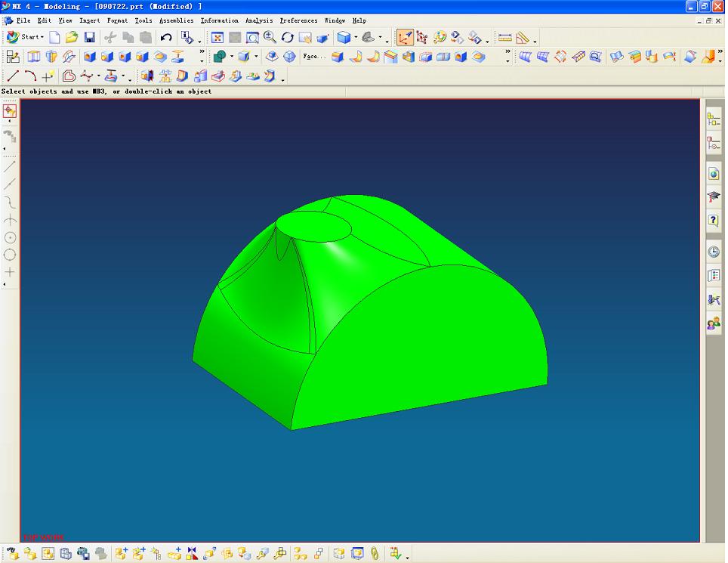Viewport: 728px width, 563px height.
Task: Open the File menu
Action: point(23,20)
